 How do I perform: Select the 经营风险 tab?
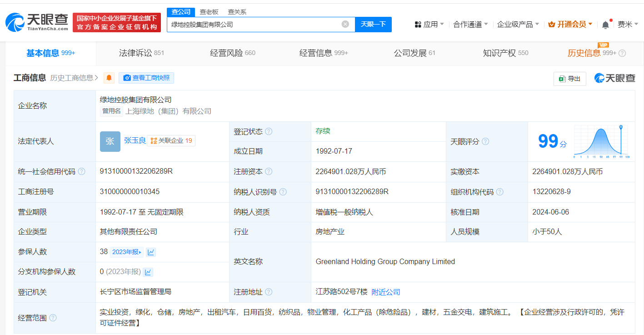[x=233, y=53]
